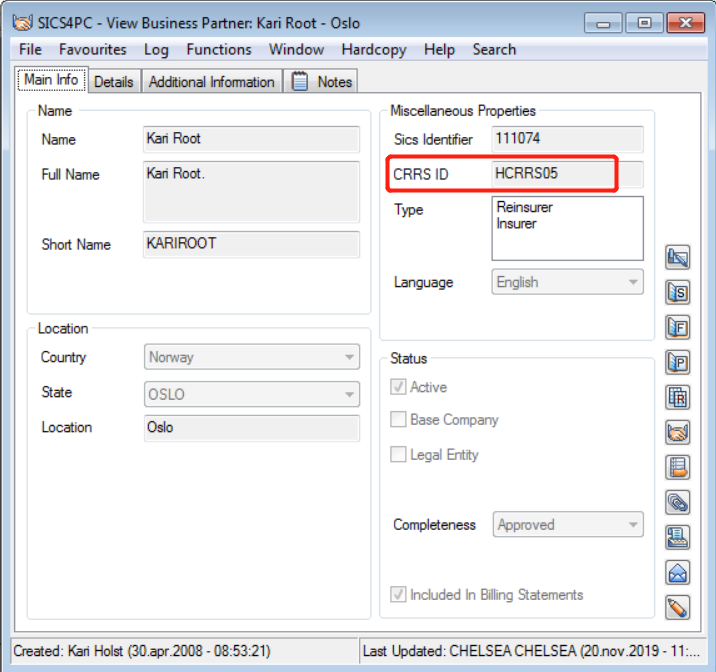Open the Functions menu

219,49
